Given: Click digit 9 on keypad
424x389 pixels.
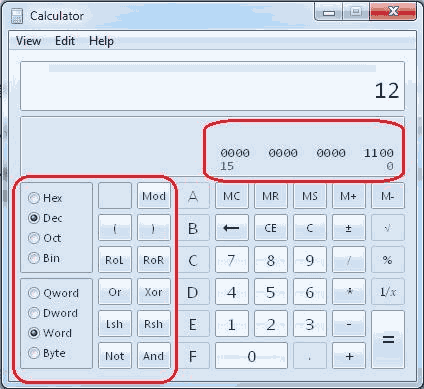Looking at the screenshot, I should (x=310, y=260).
